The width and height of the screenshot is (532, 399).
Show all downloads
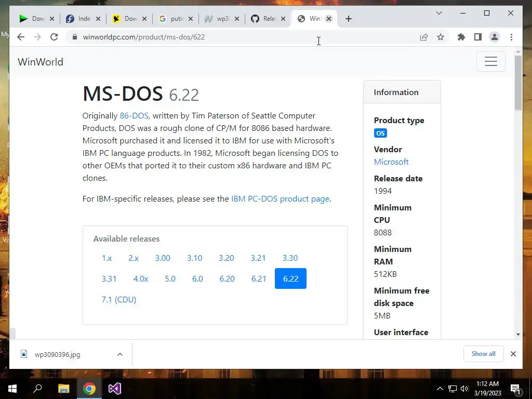483,354
